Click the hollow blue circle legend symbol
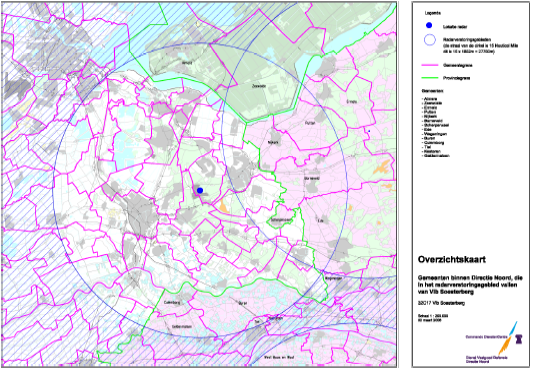 tap(430, 40)
